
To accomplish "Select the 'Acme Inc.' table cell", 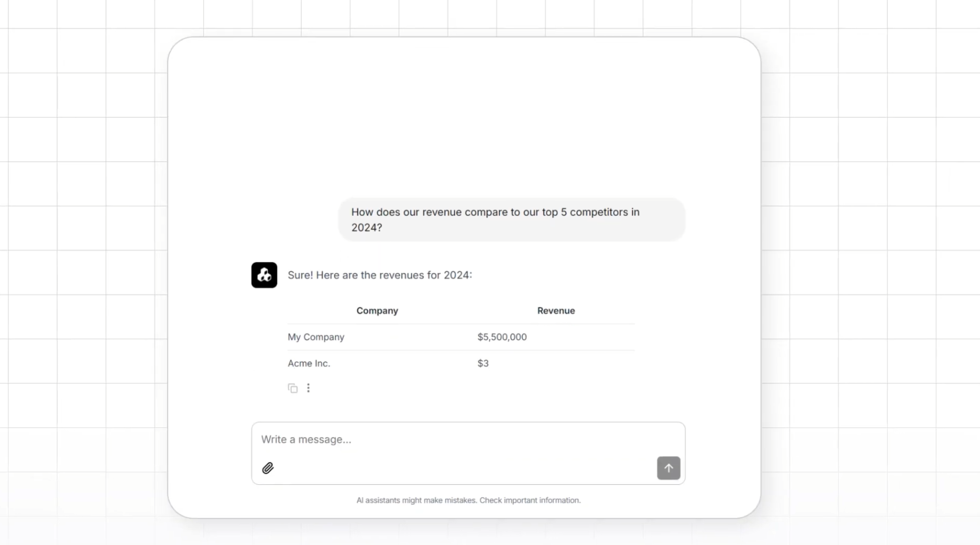I will click(309, 363).
